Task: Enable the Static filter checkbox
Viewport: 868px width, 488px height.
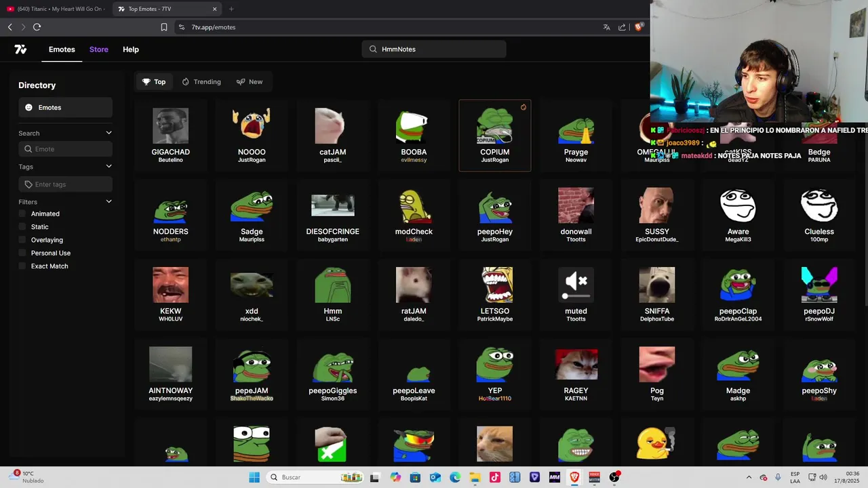Action: 22,227
